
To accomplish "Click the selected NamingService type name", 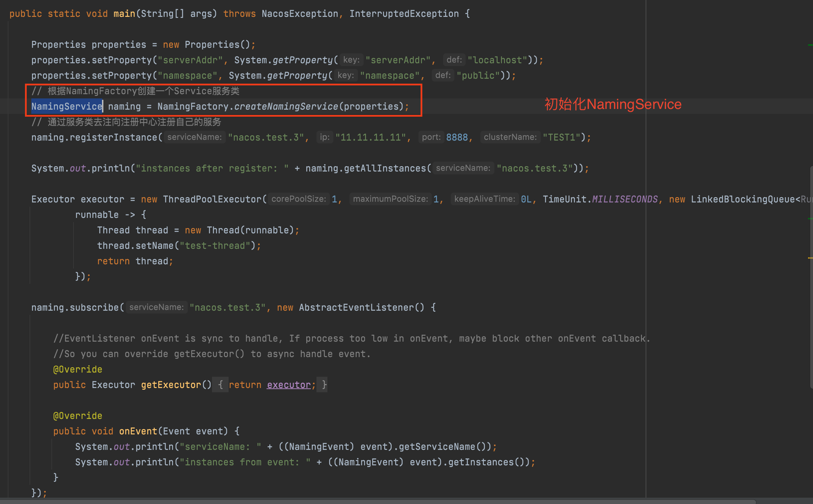I will tap(67, 106).
